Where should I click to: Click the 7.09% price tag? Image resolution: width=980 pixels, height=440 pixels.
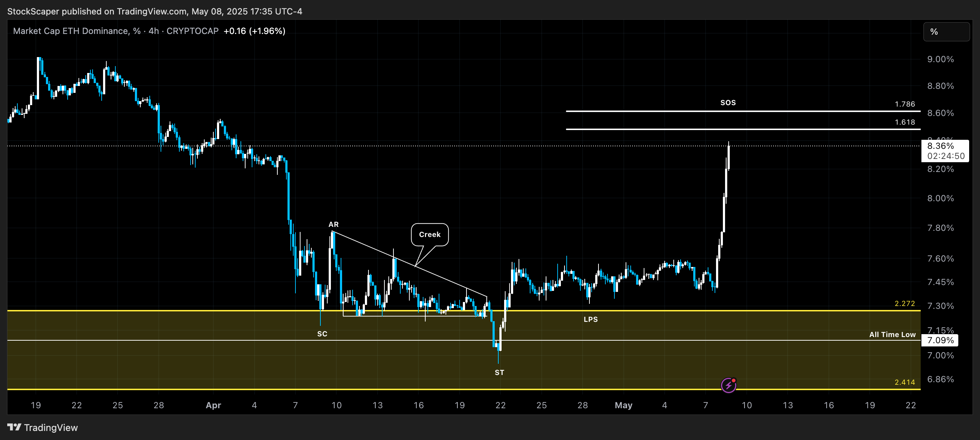point(939,340)
